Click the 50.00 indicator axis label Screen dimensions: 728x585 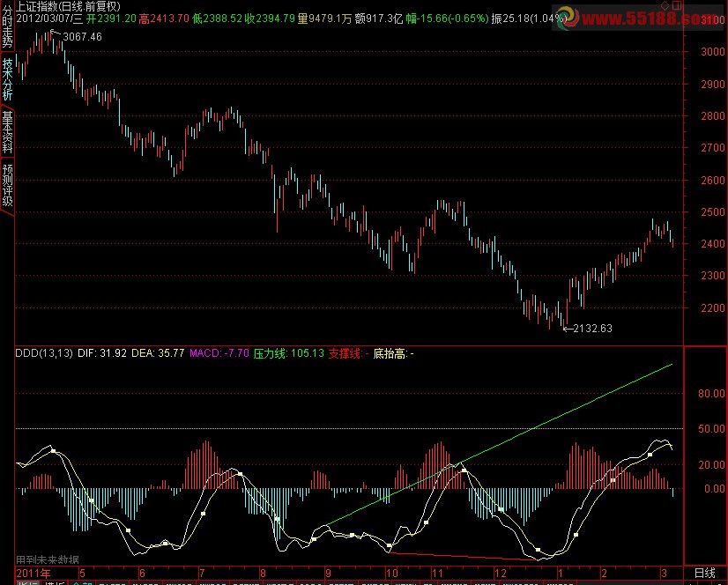tap(711, 429)
